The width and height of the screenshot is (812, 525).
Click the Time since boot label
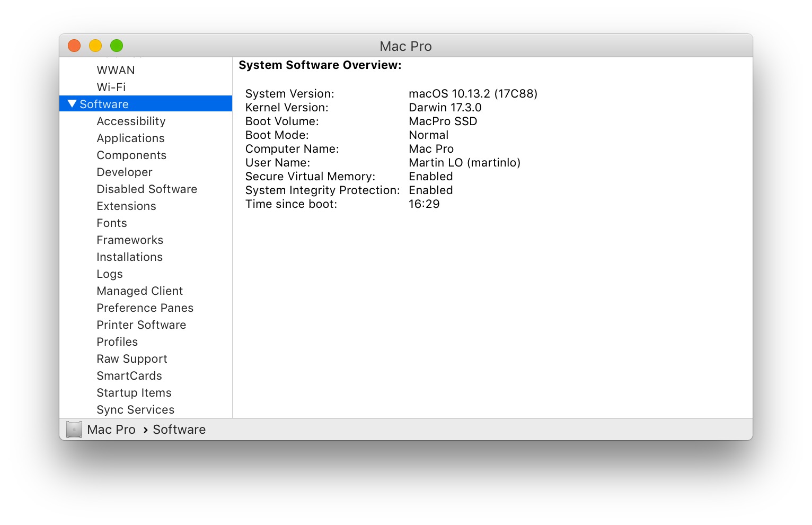[x=291, y=204]
